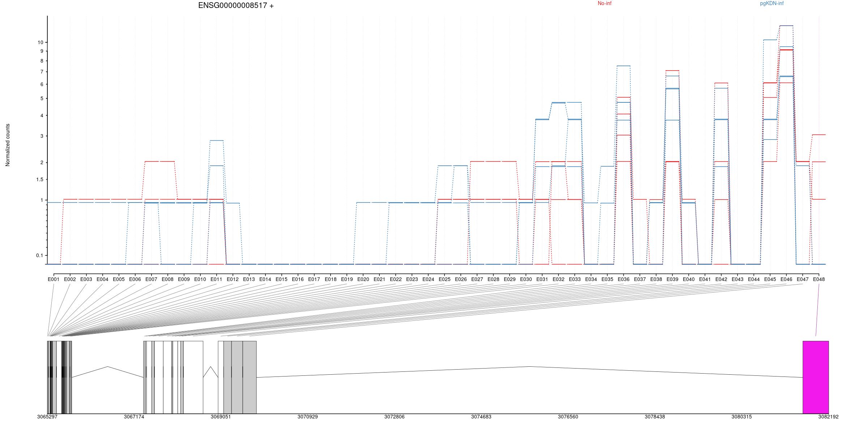
Task: Click y-axis tick label 1.5
Action: pos(39,180)
